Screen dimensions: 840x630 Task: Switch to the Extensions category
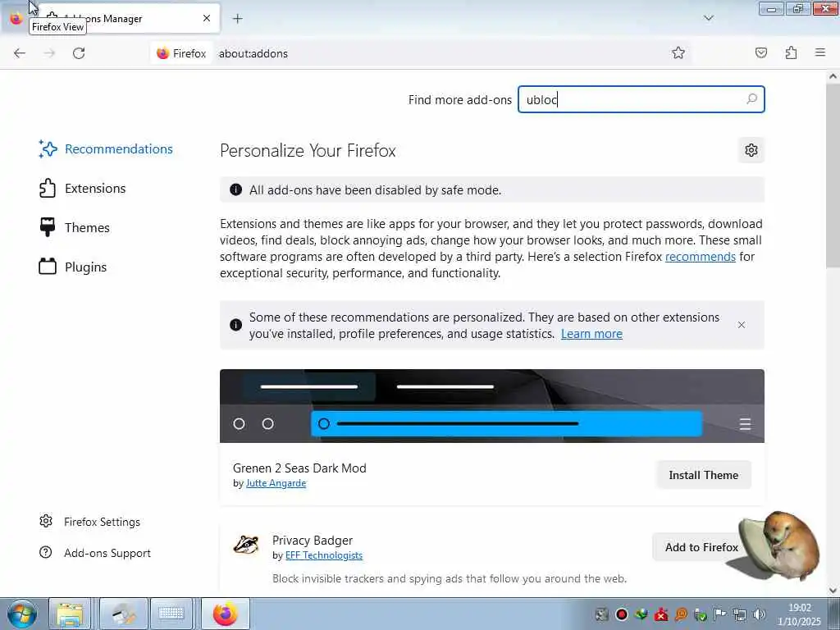83,188
